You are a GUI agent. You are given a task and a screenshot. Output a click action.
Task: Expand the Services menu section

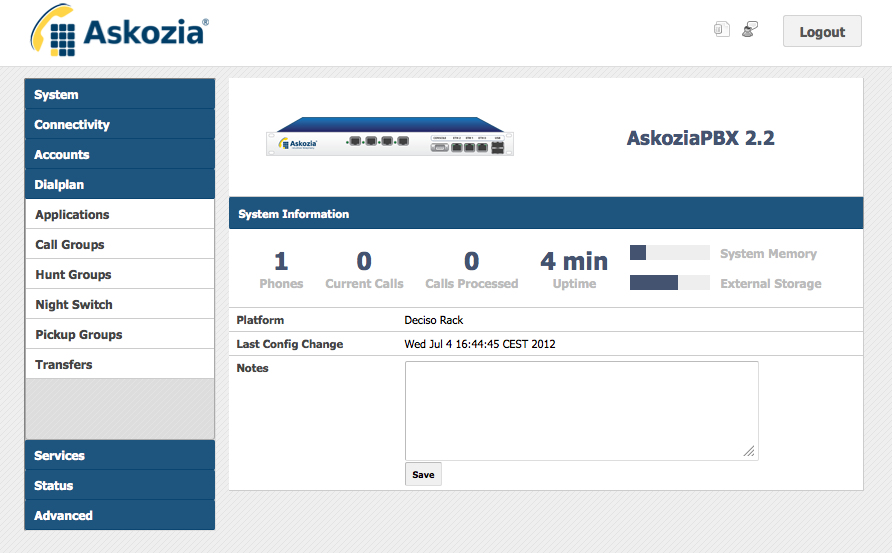tap(119, 455)
